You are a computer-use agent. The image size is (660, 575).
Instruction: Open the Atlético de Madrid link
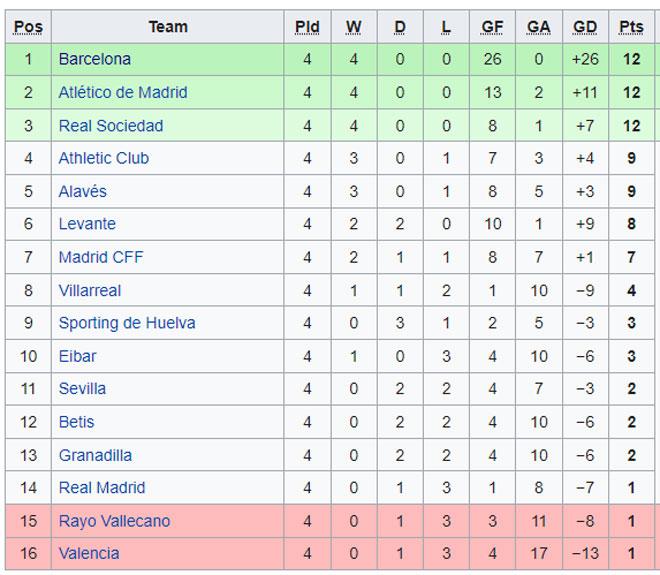coord(123,93)
